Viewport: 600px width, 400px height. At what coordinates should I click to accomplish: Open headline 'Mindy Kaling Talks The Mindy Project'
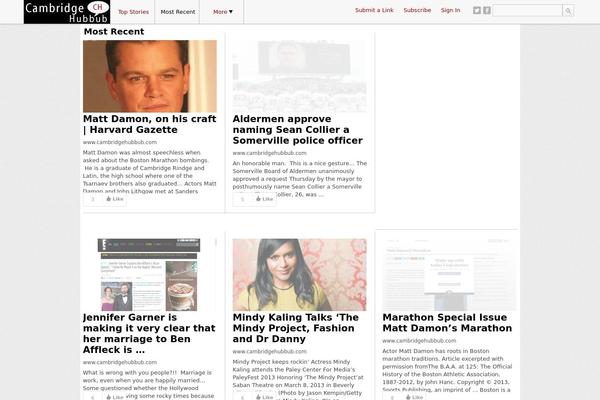(x=296, y=328)
